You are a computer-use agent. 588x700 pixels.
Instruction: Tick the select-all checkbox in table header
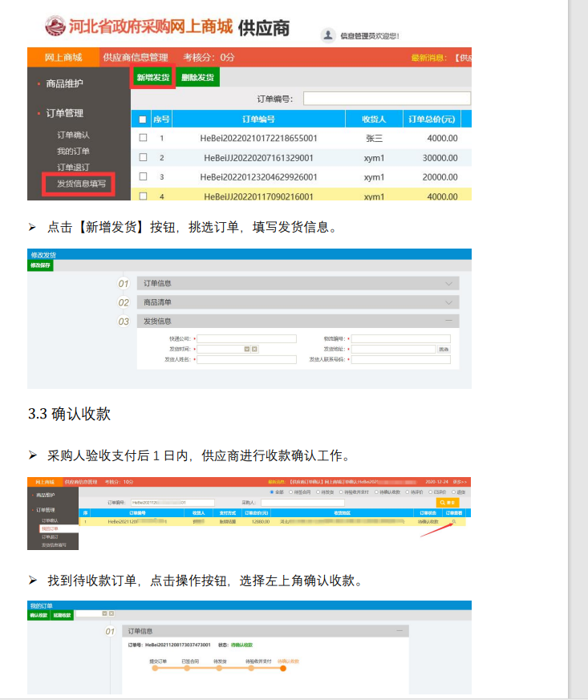point(143,119)
